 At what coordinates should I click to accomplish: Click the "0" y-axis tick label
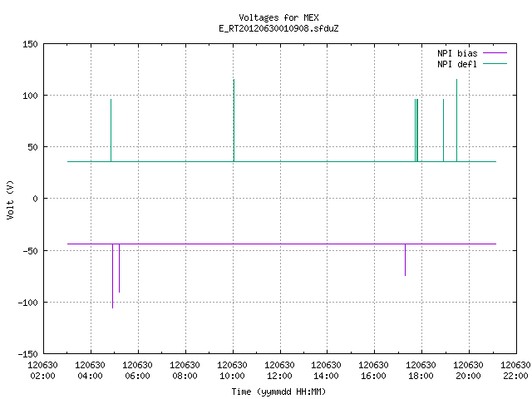pos(35,199)
